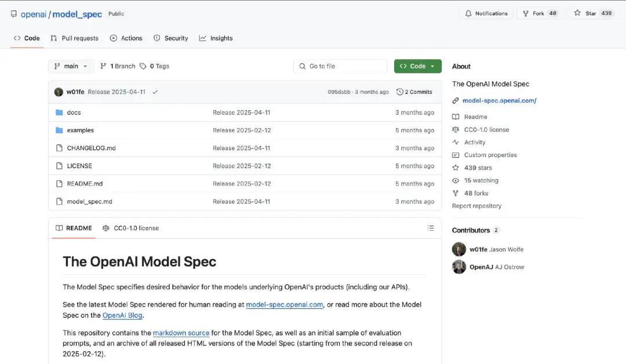This screenshot has width=626, height=364.
Task: Open the OpenAI Blog link in the README
Action: tap(122, 315)
